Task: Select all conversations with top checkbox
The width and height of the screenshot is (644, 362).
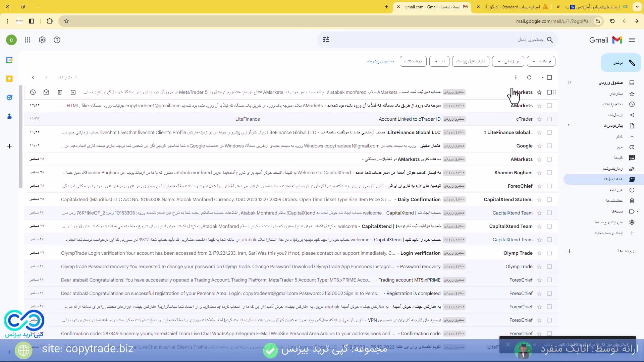Action: [x=549, y=77]
